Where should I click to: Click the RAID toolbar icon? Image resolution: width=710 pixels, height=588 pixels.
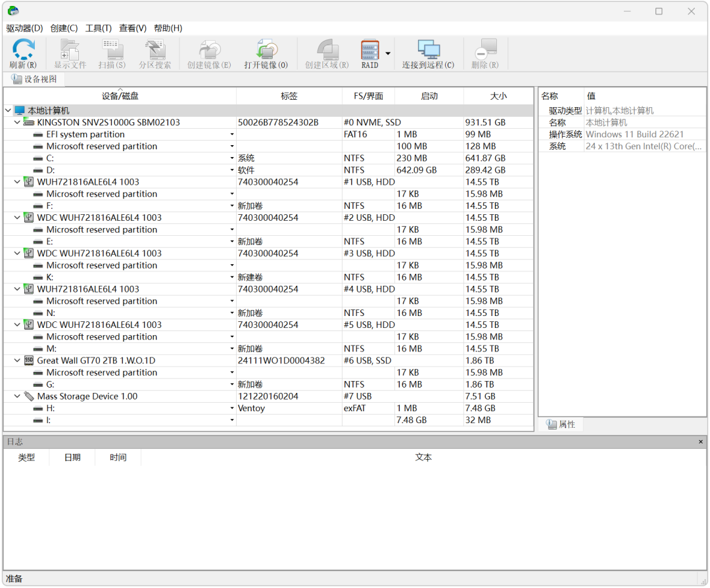(x=370, y=53)
